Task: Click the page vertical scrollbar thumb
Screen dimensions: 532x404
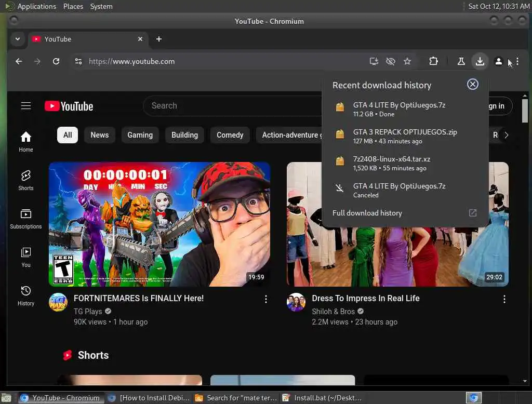Action: [x=525, y=111]
